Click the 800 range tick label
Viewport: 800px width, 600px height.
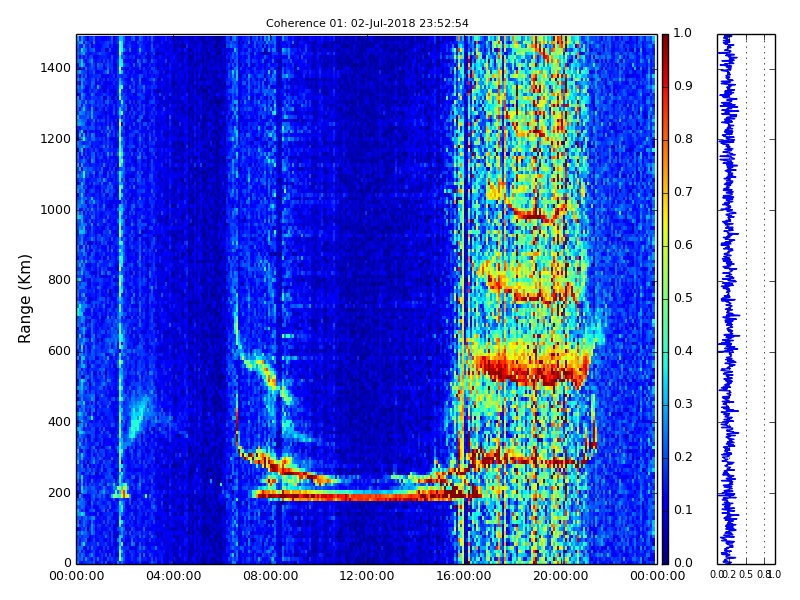pyautogui.click(x=59, y=280)
